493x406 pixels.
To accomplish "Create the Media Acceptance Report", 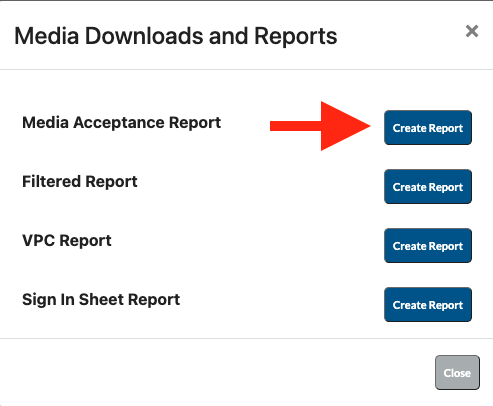I will [428, 128].
